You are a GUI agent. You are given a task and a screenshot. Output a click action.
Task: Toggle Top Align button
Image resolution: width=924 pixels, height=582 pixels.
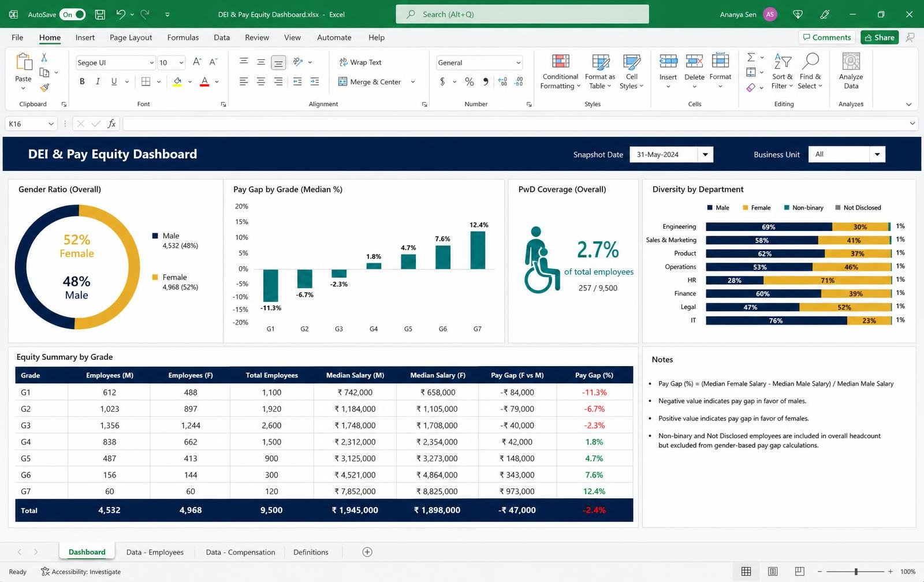(x=244, y=62)
